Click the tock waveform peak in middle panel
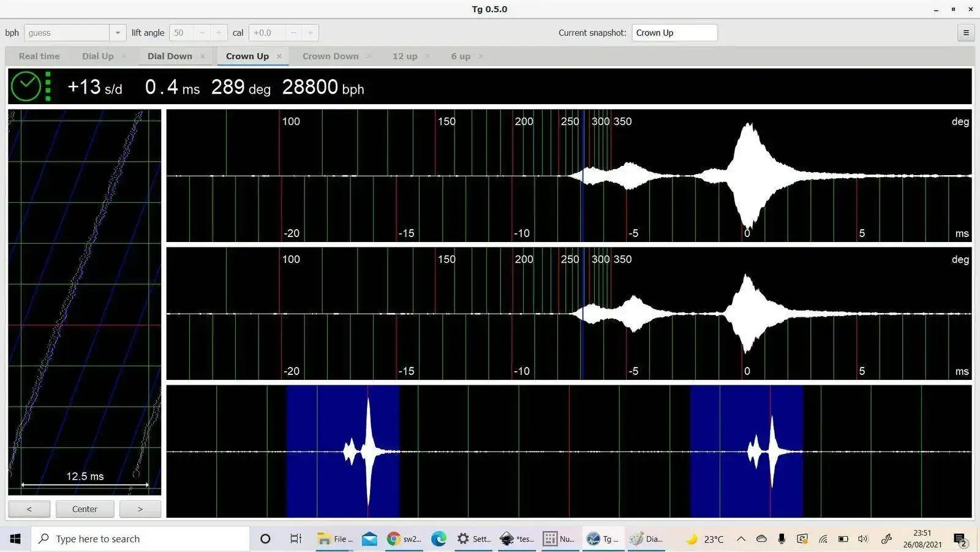 [746, 314]
